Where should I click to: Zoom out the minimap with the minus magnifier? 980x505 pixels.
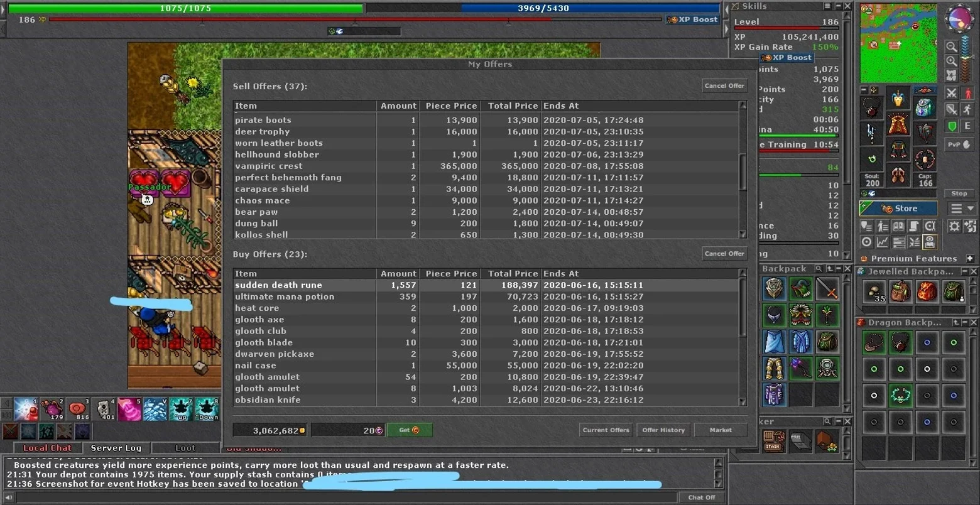point(952,46)
